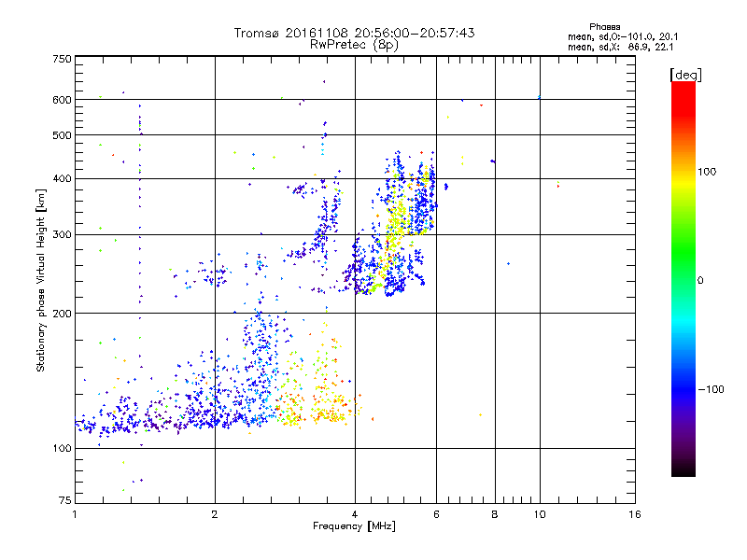The width and height of the screenshot is (747, 560).
Task: Click the '0' colorbar tick label
Action: (700, 281)
